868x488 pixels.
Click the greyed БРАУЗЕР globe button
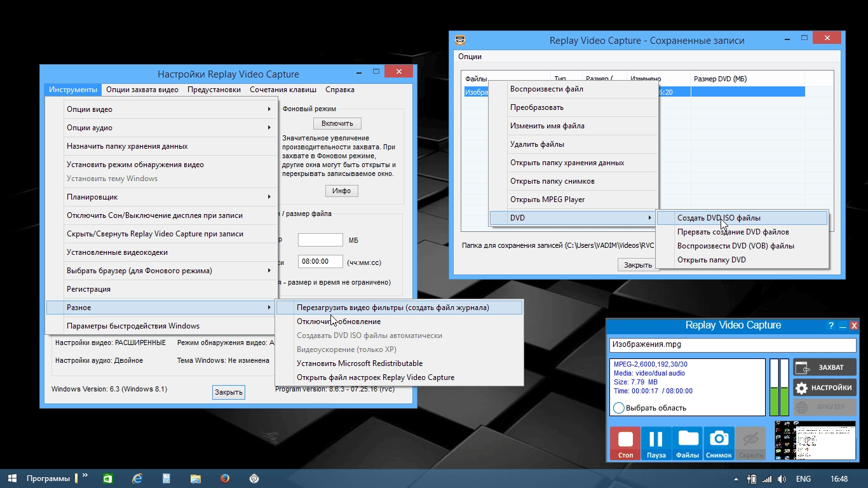pos(825,407)
